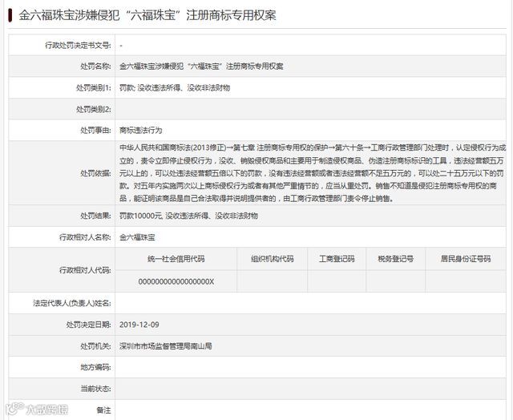Screen dimensions: 513x420
Task: Click the 处罚名称 row label
Action: (95, 67)
